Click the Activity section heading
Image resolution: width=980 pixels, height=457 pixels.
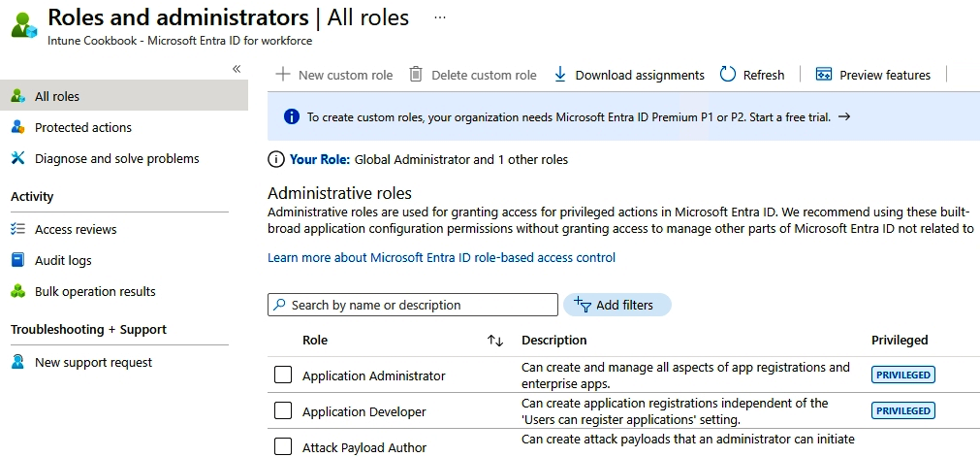click(x=32, y=197)
